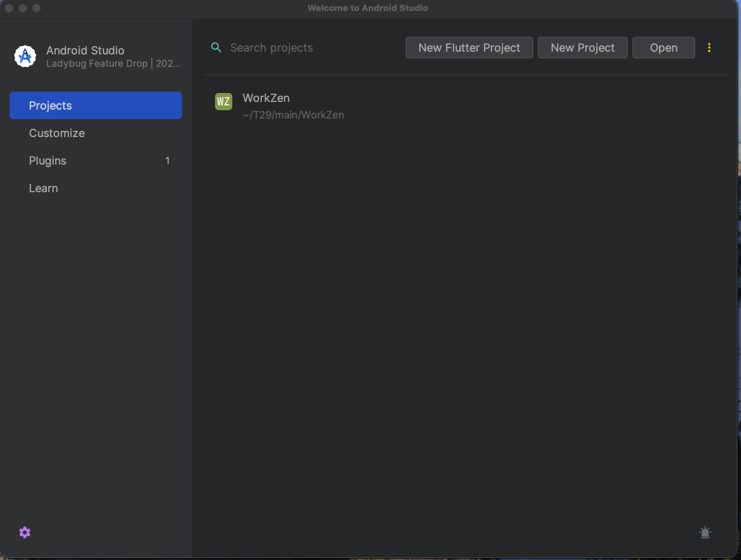Open the WorkZen recent project
This screenshot has width=741, height=560.
[x=465, y=106]
